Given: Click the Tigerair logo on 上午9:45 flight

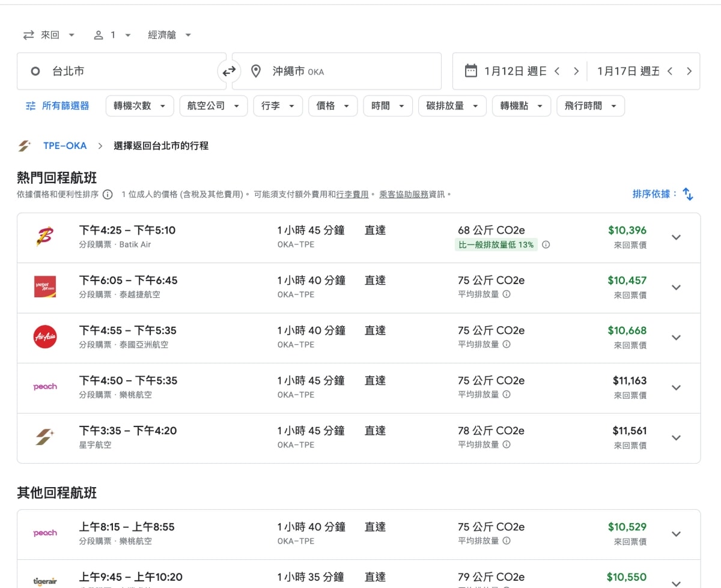Looking at the screenshot, I should (45, 582).
